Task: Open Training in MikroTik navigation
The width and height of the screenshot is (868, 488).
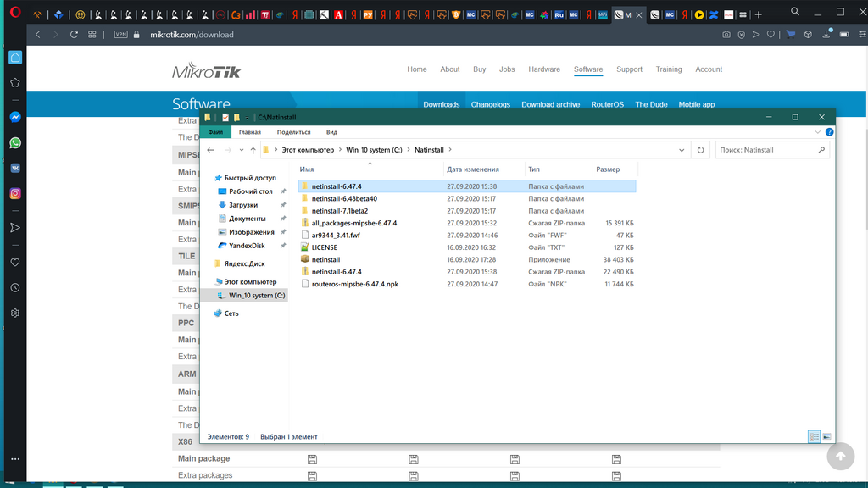Action: click(x=669, y=69)
